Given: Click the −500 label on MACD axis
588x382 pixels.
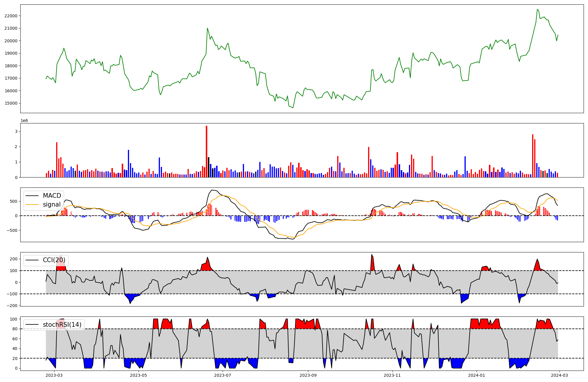Looking at the screenshot, I should point(12,230).
